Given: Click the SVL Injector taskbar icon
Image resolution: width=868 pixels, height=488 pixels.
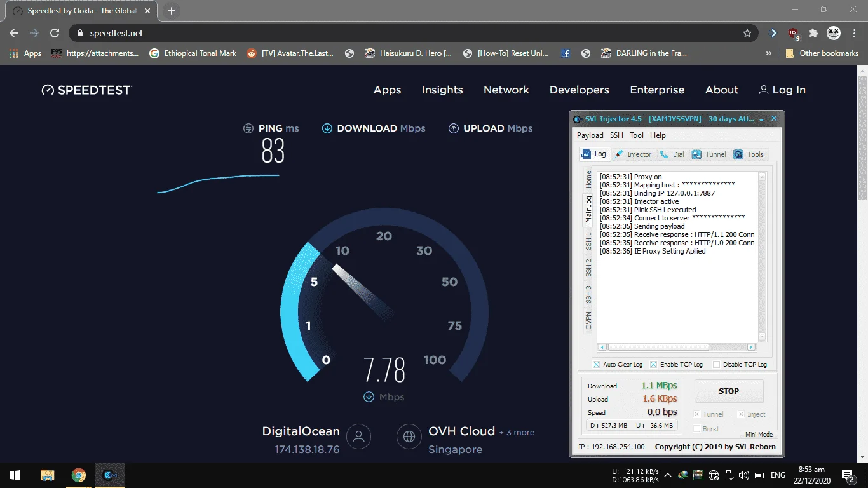Looking at the screenshot, I should coord(110,475).
